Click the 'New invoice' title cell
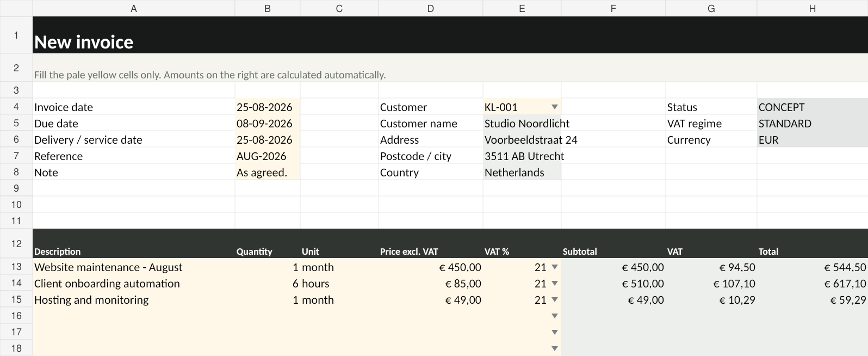Image resolution: width=868 pixels, height=356 pixels. tap(84, 42)
